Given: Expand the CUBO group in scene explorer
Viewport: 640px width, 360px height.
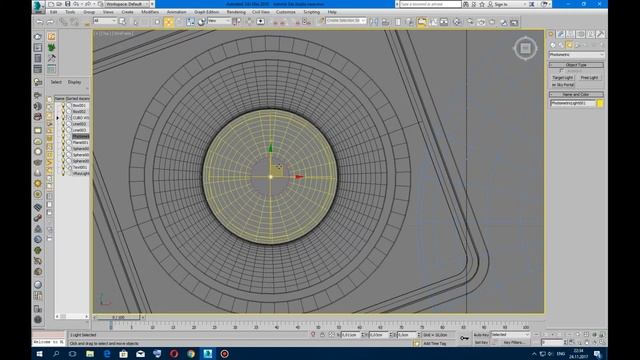Looking at the screenshot, I should [x=58, y=118].
